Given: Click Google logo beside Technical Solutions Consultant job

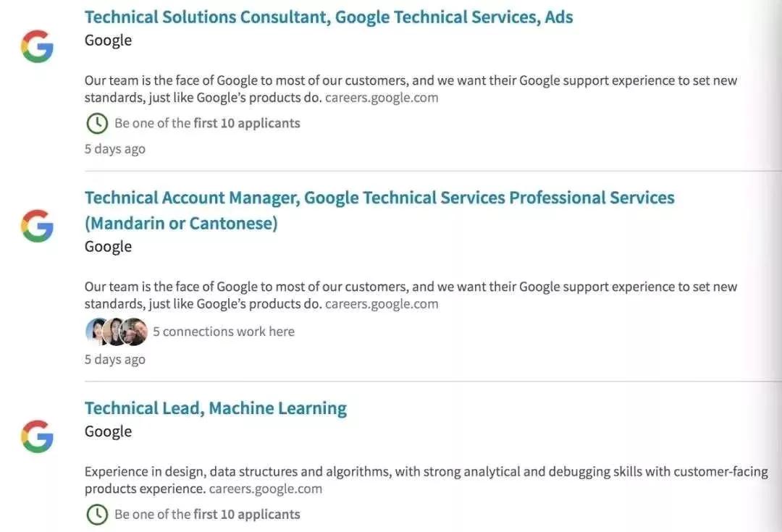Looking at the screenshot, I should (37, 46).
